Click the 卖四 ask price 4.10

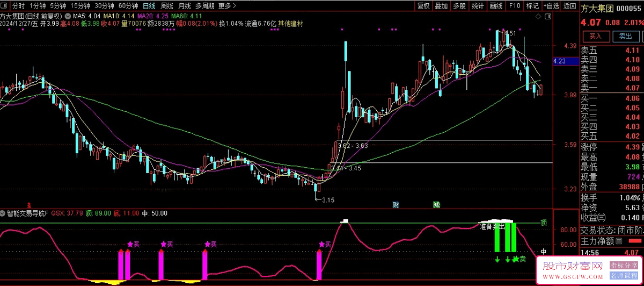pos(632,59)
